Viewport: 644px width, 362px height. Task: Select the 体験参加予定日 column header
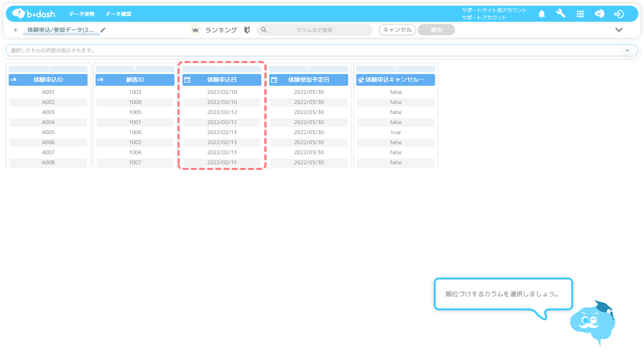point(309,80)
